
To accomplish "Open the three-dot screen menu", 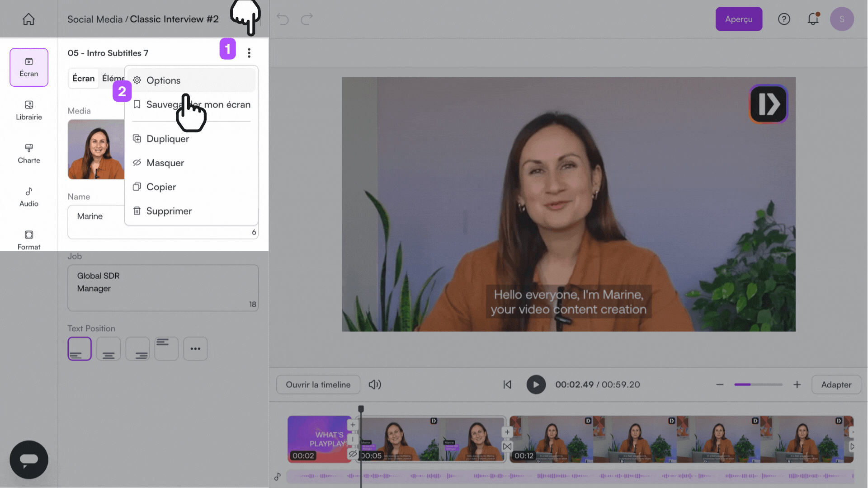I will click(249, 53).
